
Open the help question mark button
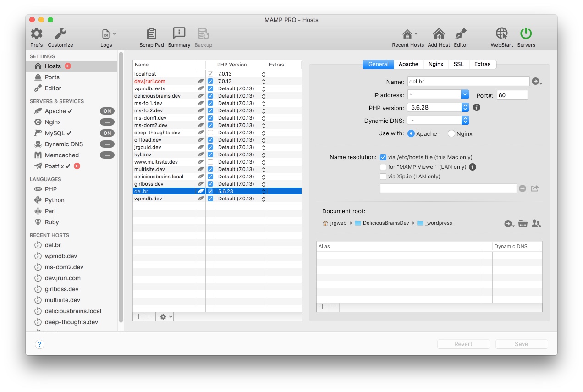click(39, 344)
